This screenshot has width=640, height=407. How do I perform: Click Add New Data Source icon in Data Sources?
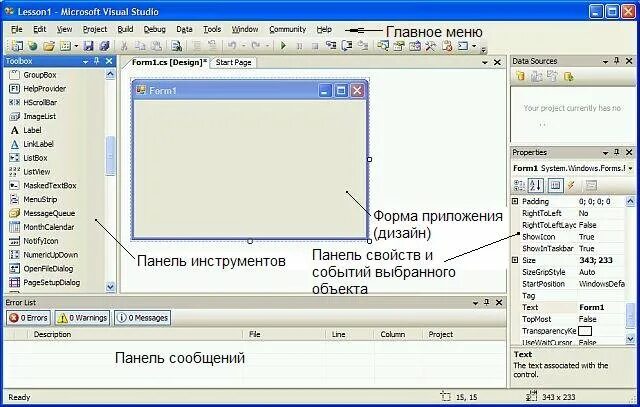pos(520,76)
